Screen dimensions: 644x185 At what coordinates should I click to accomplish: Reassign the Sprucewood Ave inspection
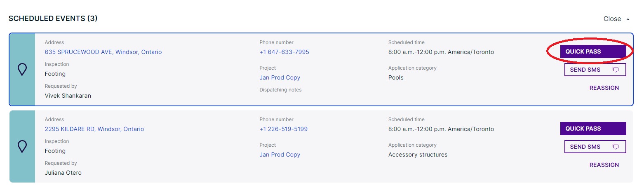click(x=604, y=88)
